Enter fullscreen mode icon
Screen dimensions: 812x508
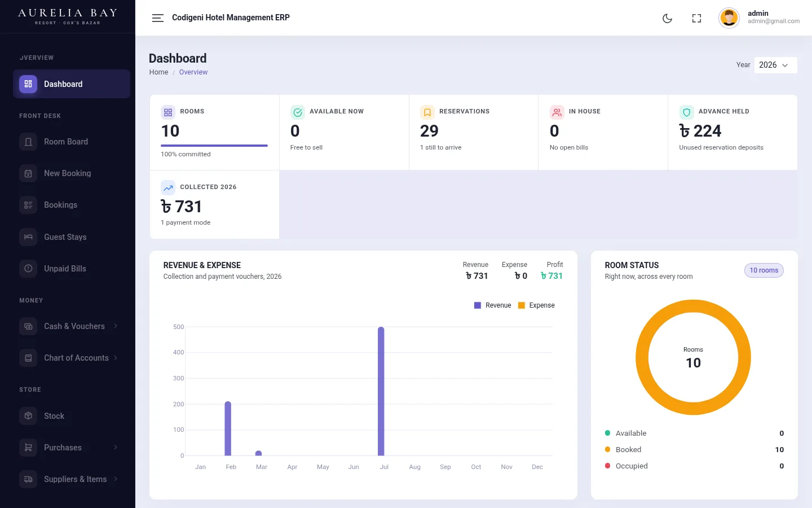pos(696,18)
